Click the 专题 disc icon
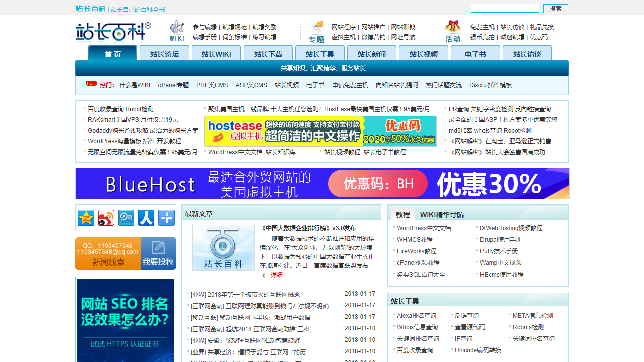The image size is (644, 362). point(316,31)
